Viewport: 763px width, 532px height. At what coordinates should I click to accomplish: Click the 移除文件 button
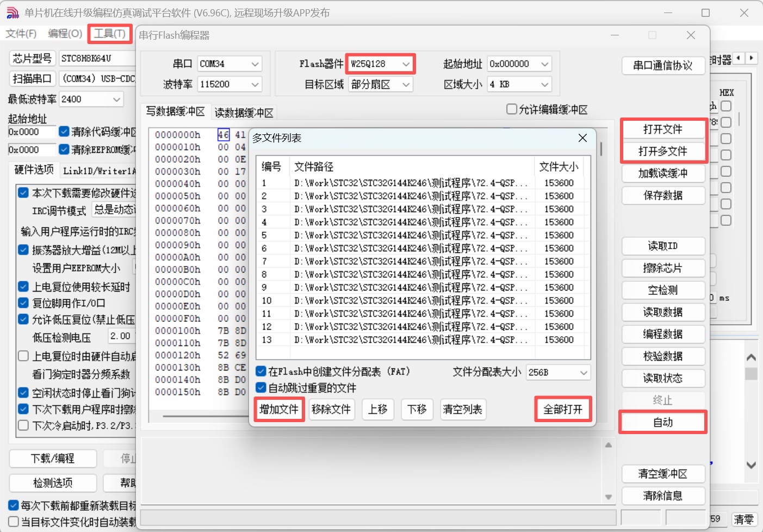332,409
